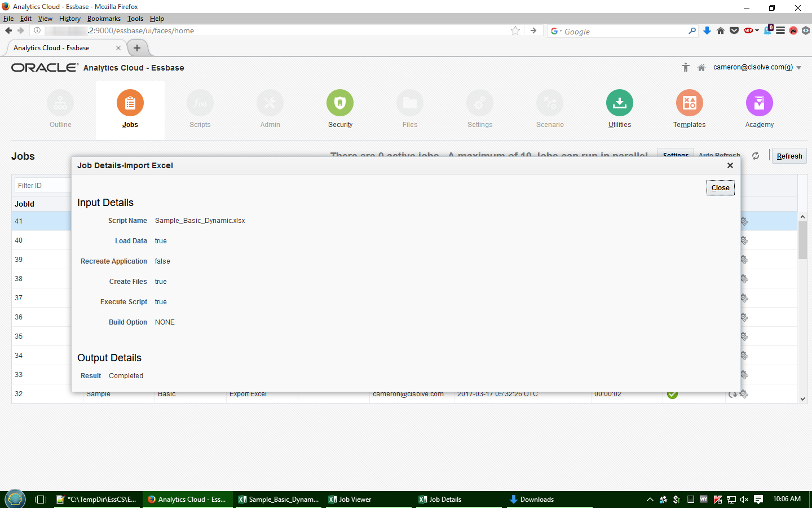
Task: Open the Help menu
Action: tap(157, 19)
